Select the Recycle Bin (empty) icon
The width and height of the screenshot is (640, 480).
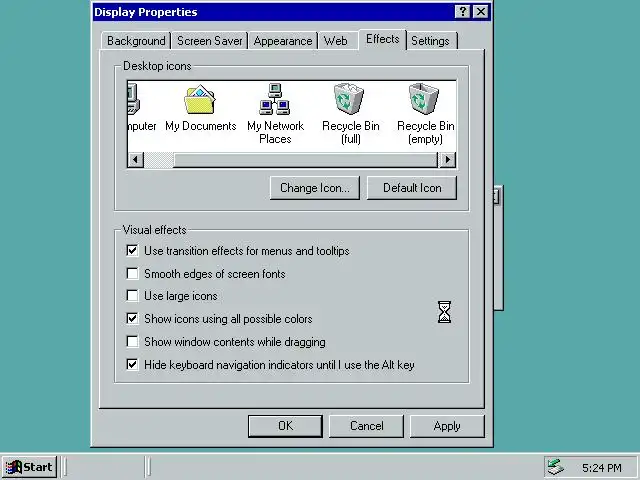[x=425, y=113]
